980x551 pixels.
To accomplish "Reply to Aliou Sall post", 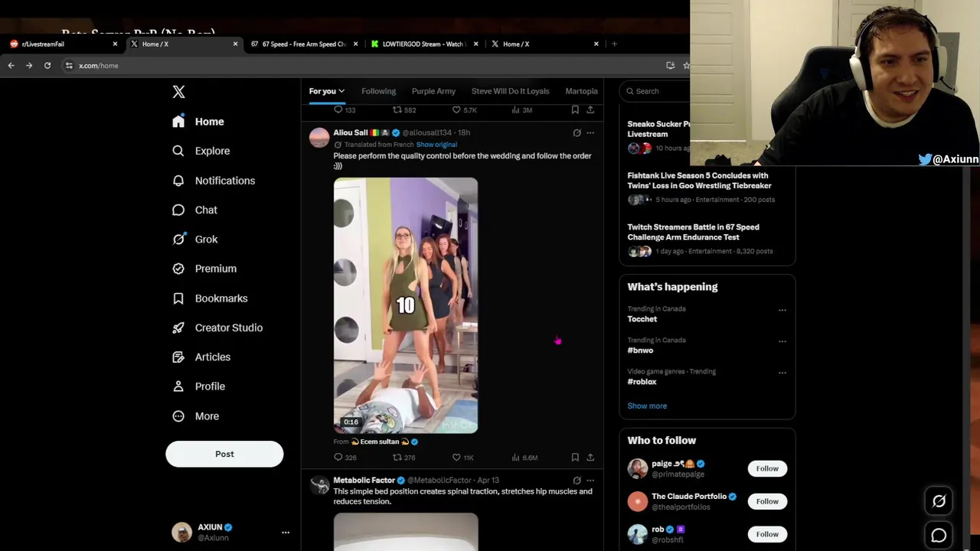I will pos(345,458).
